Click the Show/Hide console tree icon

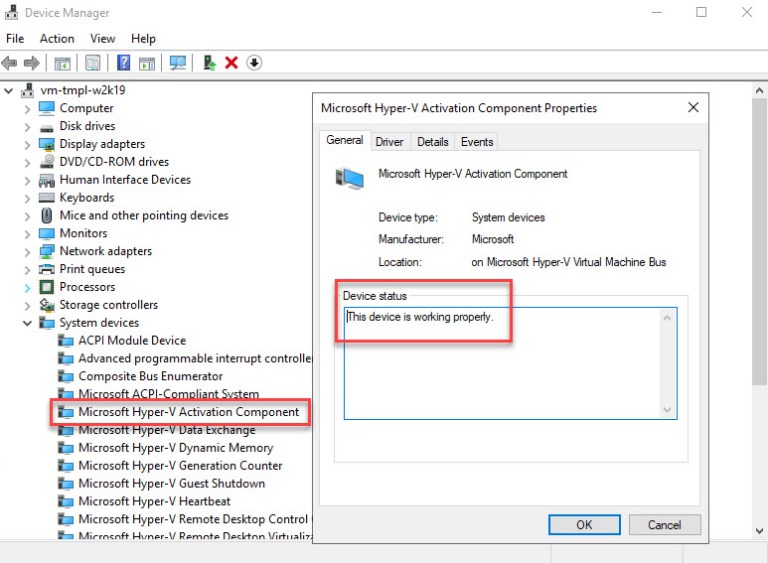(62, 63)
